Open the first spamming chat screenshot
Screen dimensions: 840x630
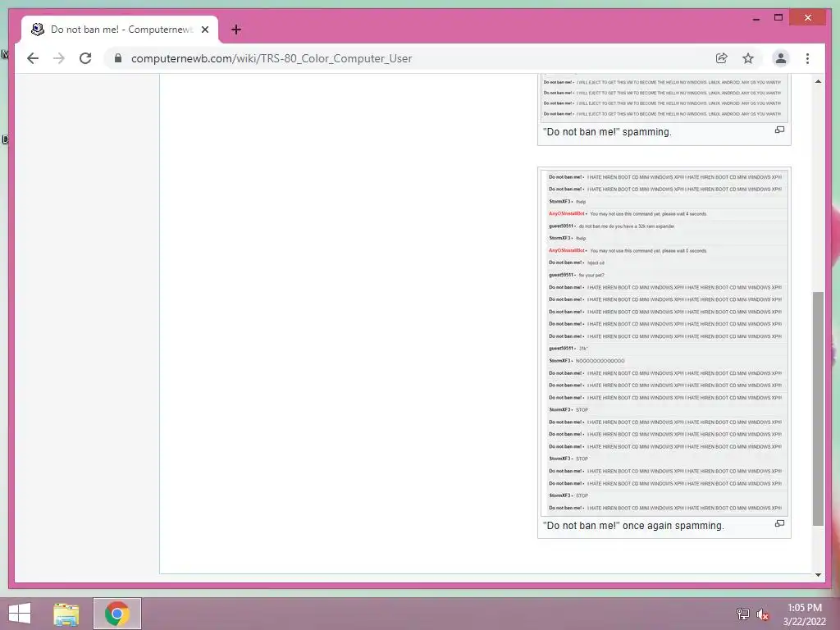pyautogui.click(x=664, y=98)
